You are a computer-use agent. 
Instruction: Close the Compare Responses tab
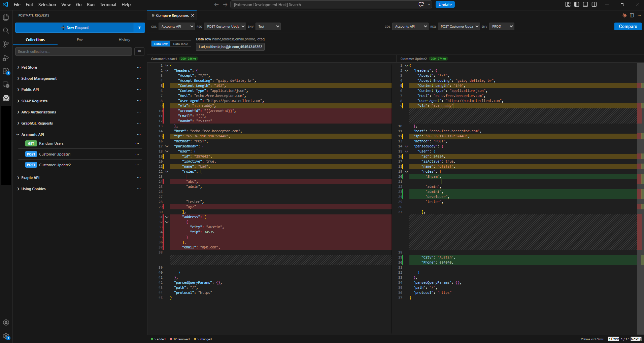(193, 15)
